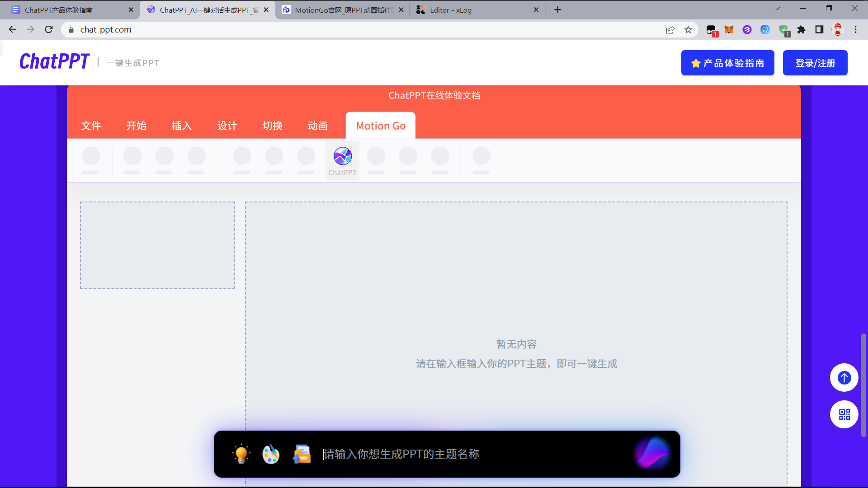This screenshot has height=488, width=868.
Task: Click the scroll-to-top arrow button
Action: tap(844, 377)
